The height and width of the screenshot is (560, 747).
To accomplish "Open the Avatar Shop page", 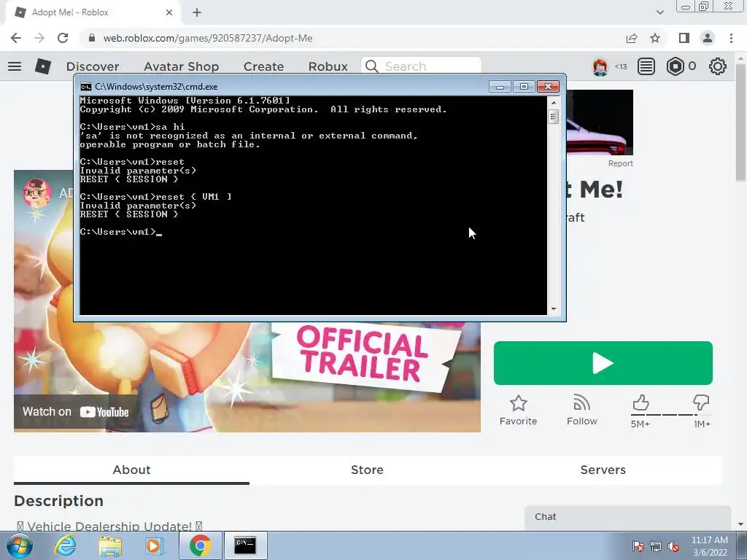I will [182, 66].
